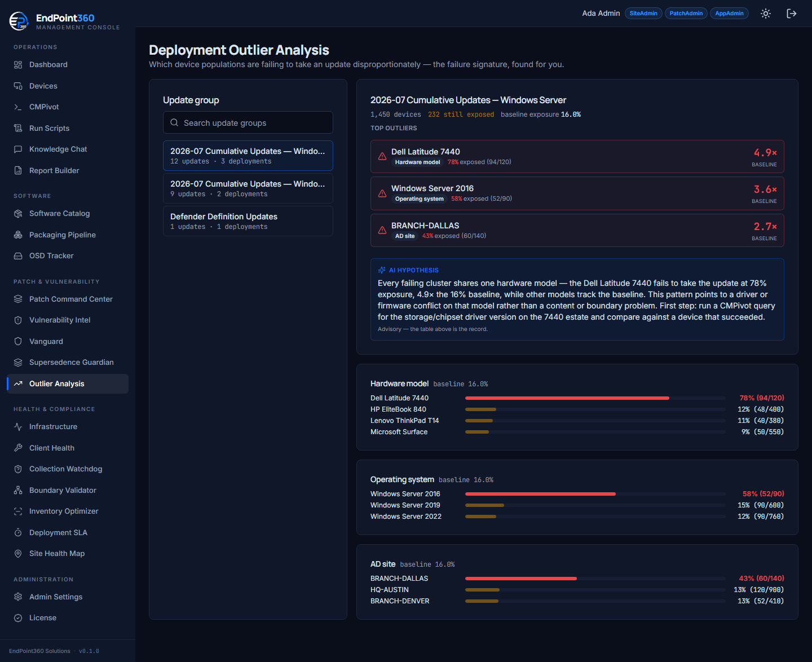Screen dimensions: 812x662
Task: Click the Search update groups field
Action: click(x=248, y=123)
